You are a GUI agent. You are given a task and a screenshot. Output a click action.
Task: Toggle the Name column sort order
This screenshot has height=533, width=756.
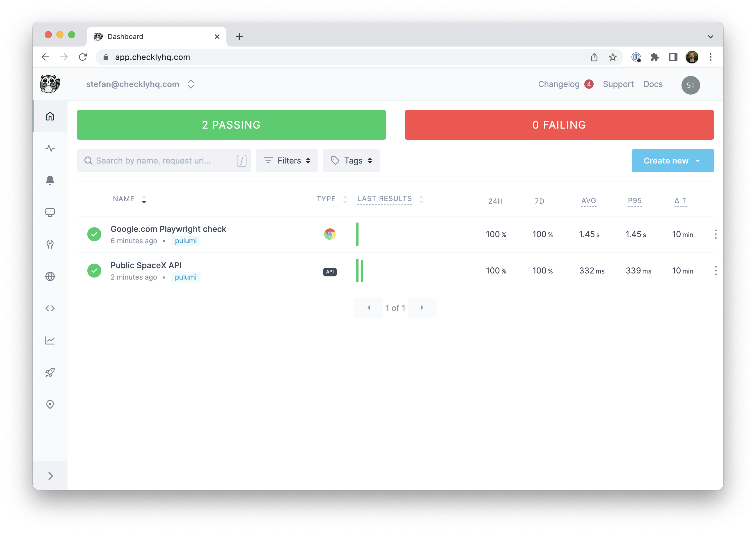[144, 199]
